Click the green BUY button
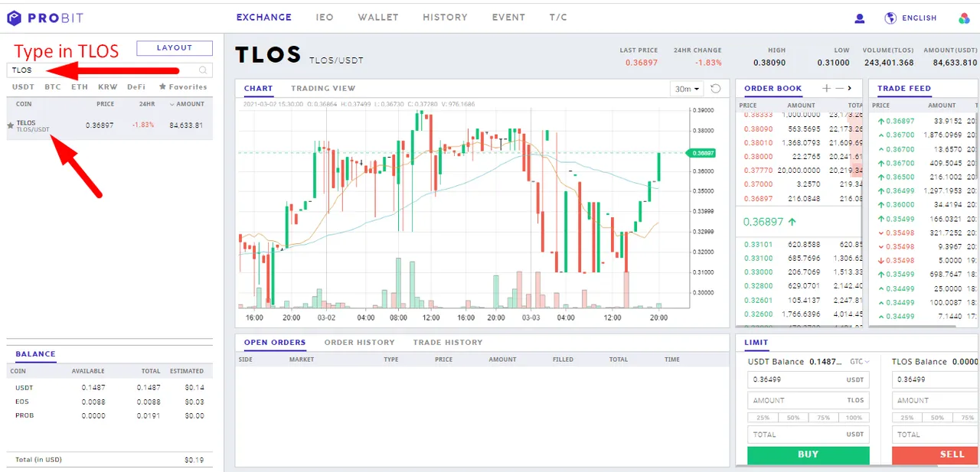 tap(808, 454)
